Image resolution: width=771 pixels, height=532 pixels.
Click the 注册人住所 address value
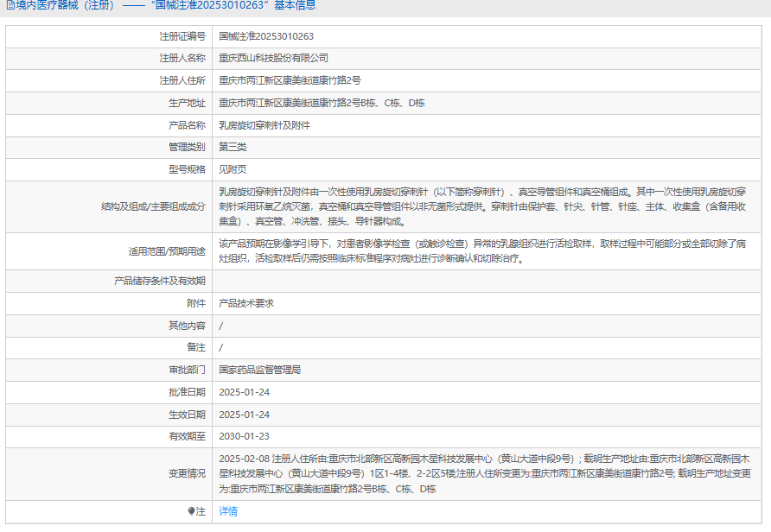tap(290, 80)
